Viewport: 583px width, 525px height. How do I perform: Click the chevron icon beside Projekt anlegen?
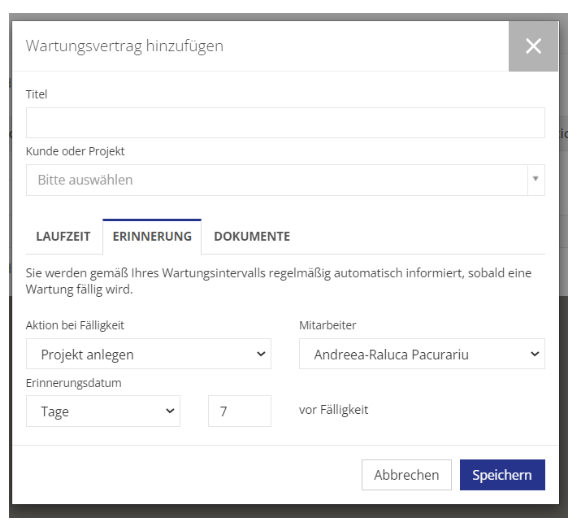pyautogui.click(x=261, y=354)
